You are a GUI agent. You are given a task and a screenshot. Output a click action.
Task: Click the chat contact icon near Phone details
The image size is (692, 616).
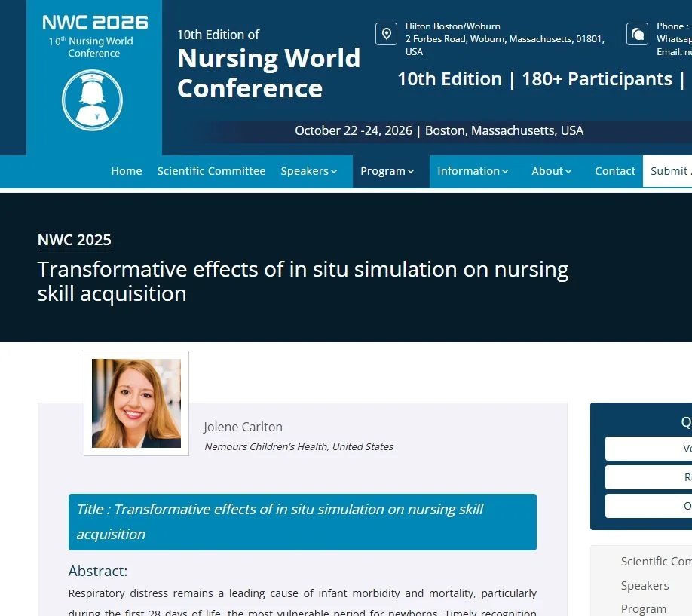[x=637, y=34]
